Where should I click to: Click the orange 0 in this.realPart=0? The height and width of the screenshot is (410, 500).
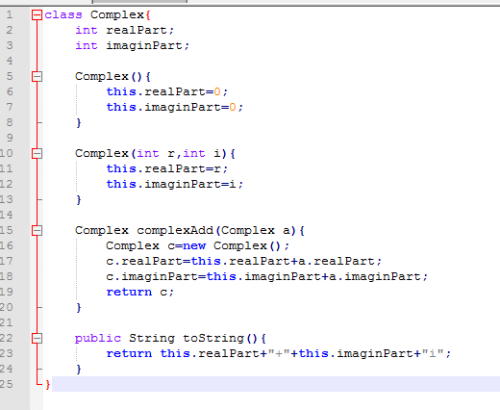[x=217, y=92]
